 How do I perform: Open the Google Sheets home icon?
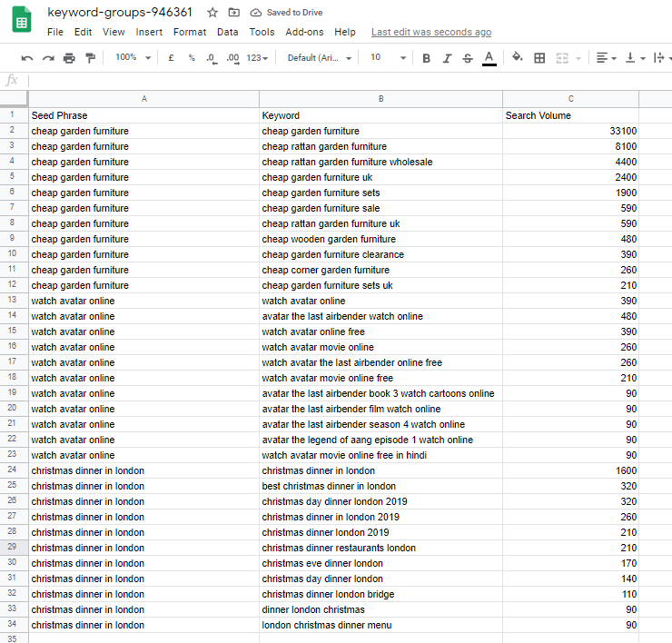tap(22, 20)
